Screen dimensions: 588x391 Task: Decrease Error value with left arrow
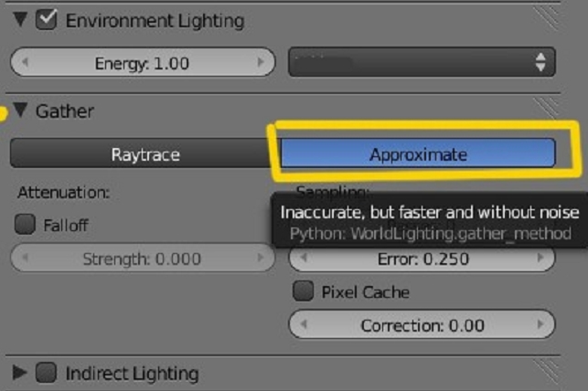(303, 259)
